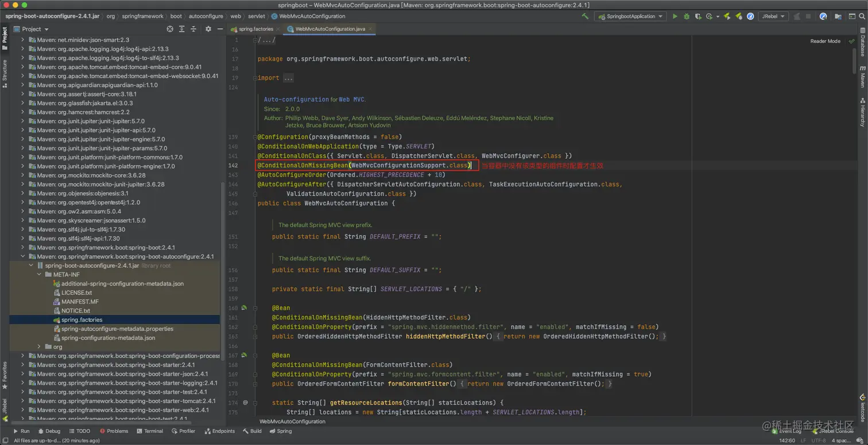Click the Rebel Run rocket icon

point(727,16)
